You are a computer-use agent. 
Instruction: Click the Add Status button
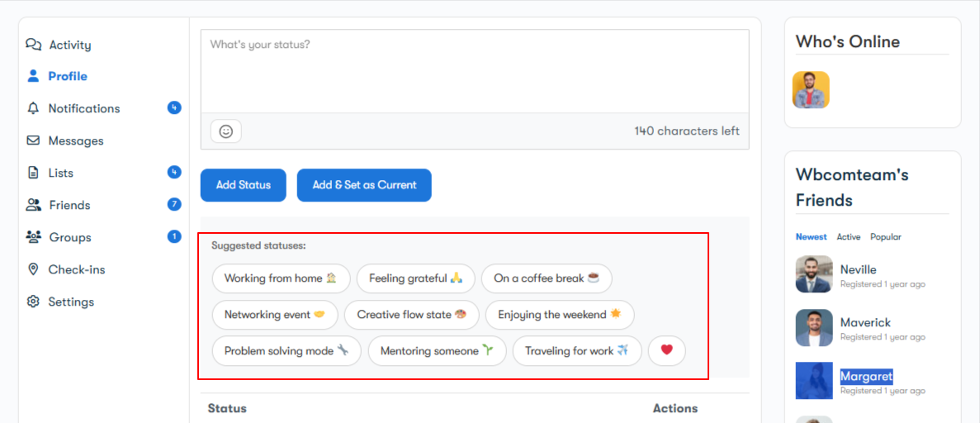tap(243, 185)
